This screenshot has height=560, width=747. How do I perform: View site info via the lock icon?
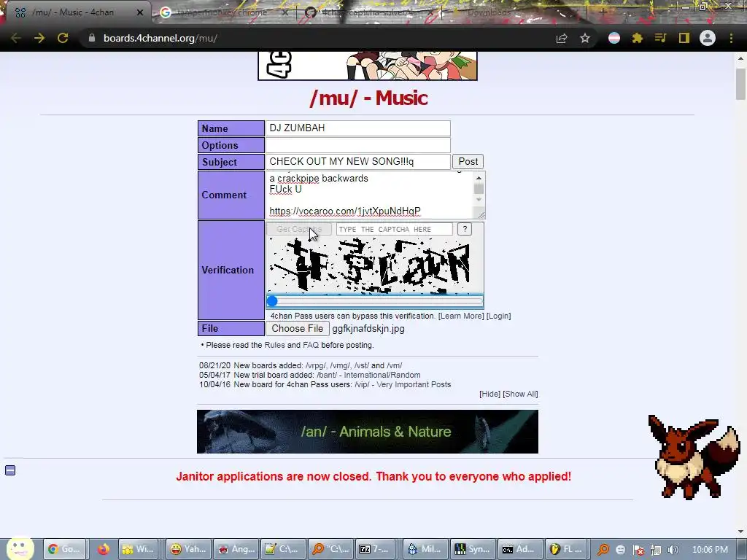[92, 38]
